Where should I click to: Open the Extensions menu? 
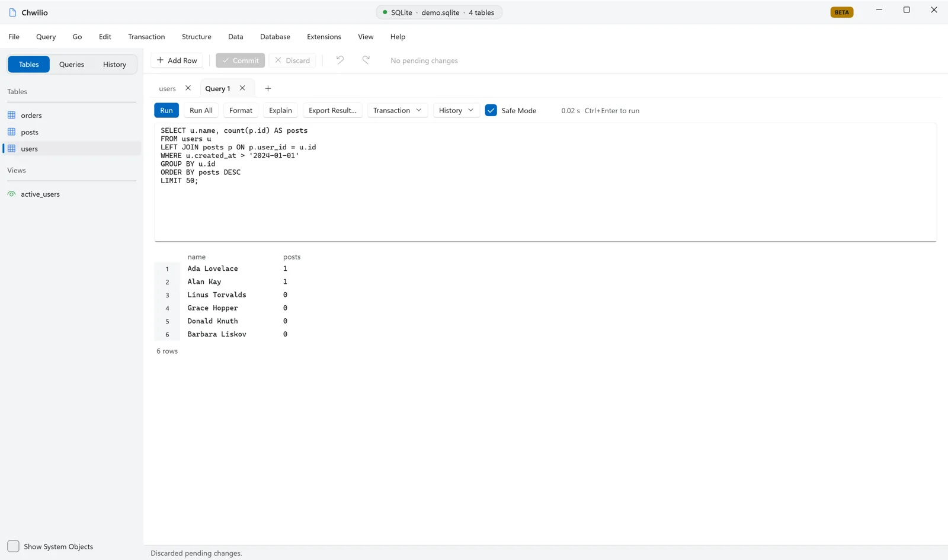[324, 37]
